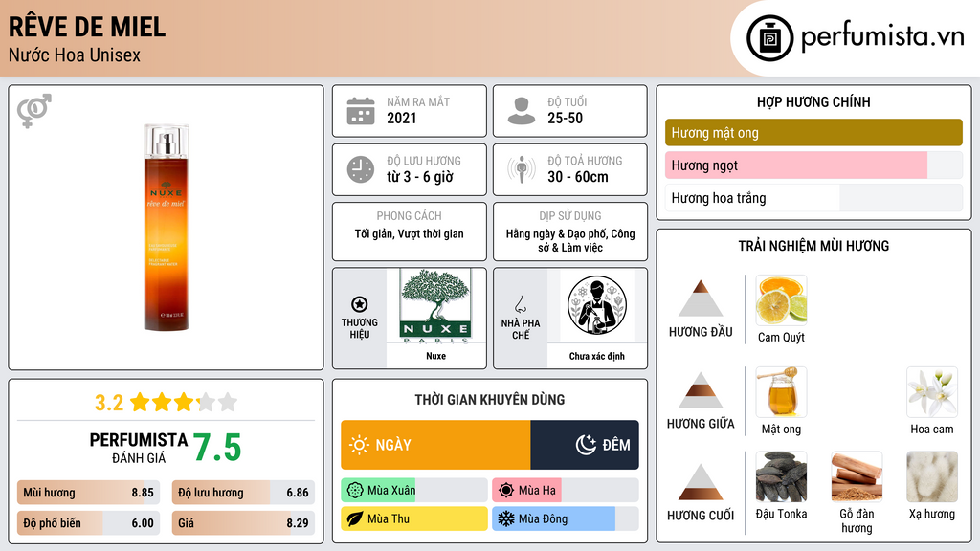Click the age range value 25-50

pyautogui.click(x=565, y=118)
